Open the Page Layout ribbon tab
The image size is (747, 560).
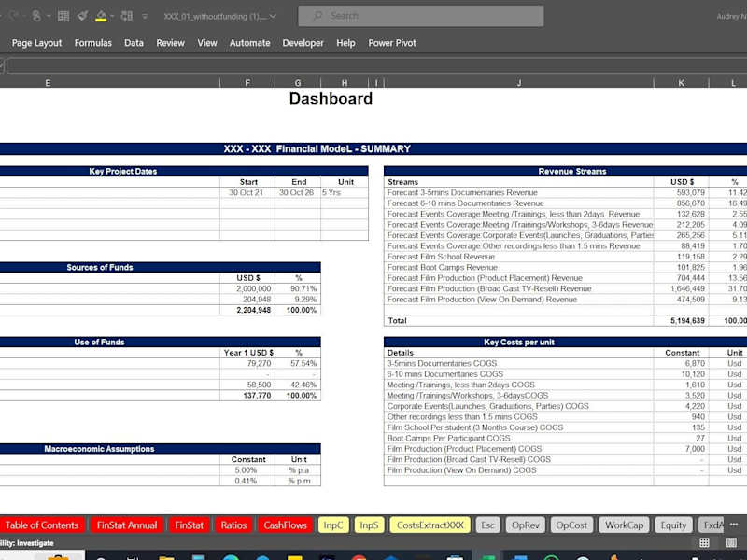coord(36,43)
